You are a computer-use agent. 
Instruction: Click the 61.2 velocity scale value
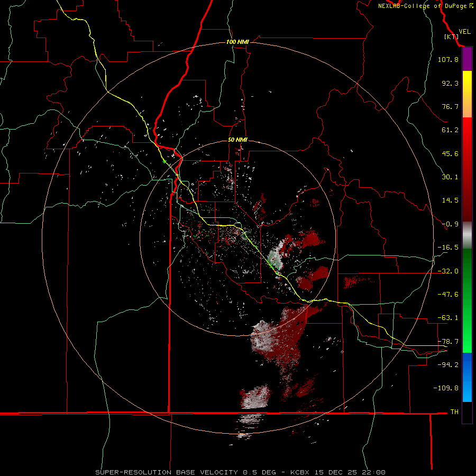(450, 130)
